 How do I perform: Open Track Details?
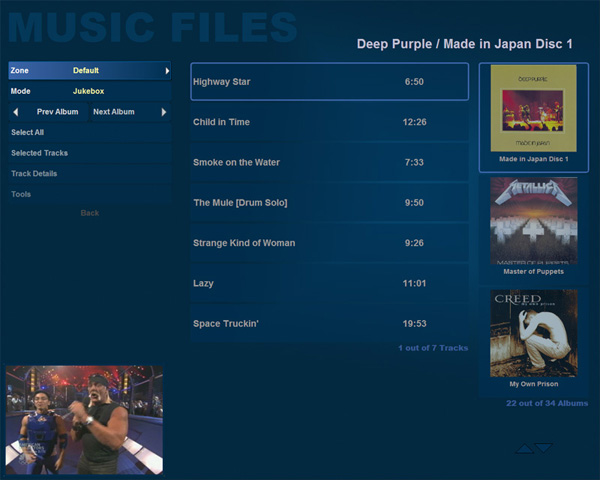click(90, 174)
